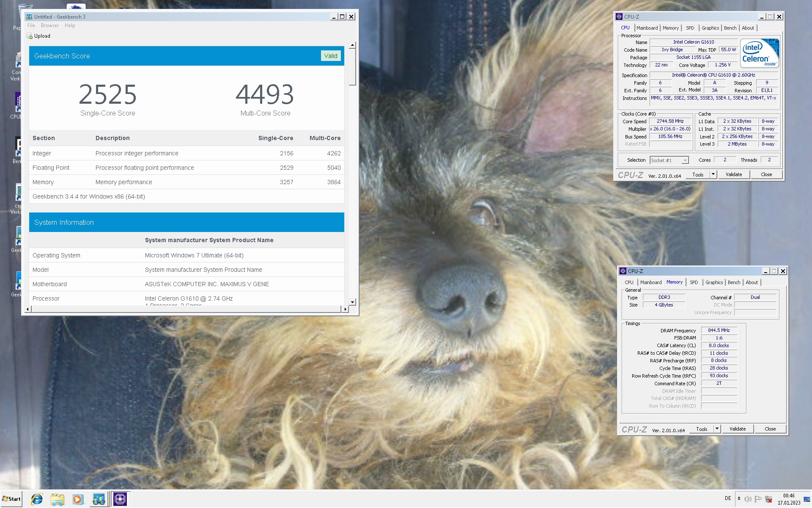
Task: Open Graphics tab in lower CPU-Z window
Action: point(714,282)
